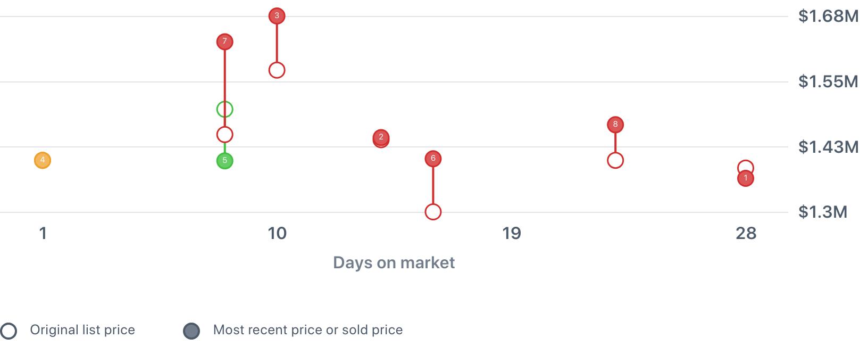Click Most recent price or sold price label
868x346 pixels.
pyautogui.click(x=307, y=330)
